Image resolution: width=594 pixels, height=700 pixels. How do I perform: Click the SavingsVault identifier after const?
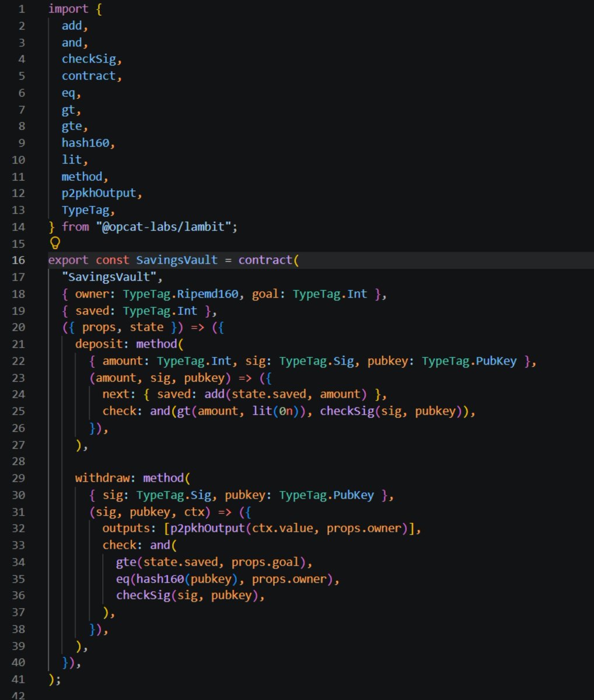(x=177, y=260)
